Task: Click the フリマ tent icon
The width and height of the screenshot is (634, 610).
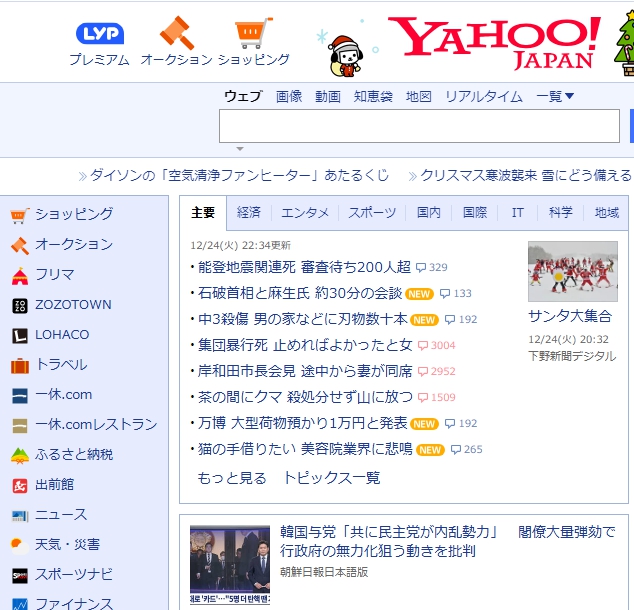Action: pos(20,276)
